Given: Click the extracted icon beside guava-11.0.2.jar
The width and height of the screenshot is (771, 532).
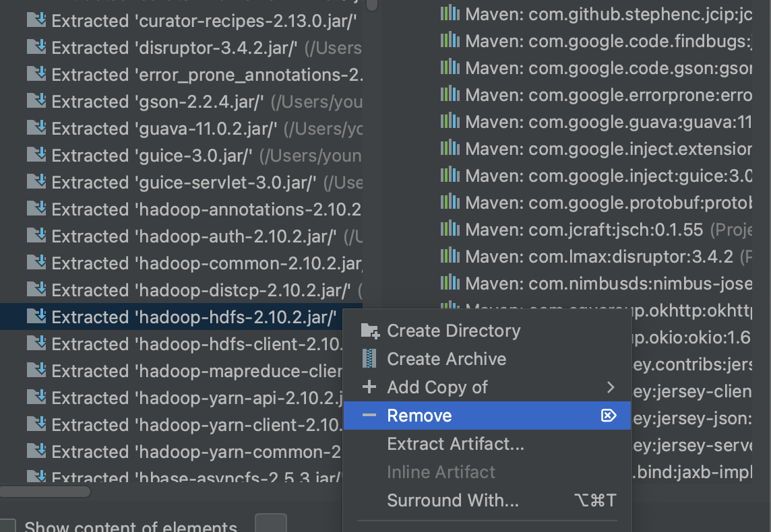Looking at the screenshot, I should click(x=36, y=129).
